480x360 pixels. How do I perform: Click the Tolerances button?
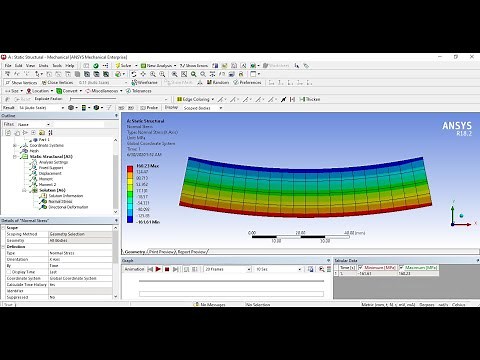pos(138,91)
